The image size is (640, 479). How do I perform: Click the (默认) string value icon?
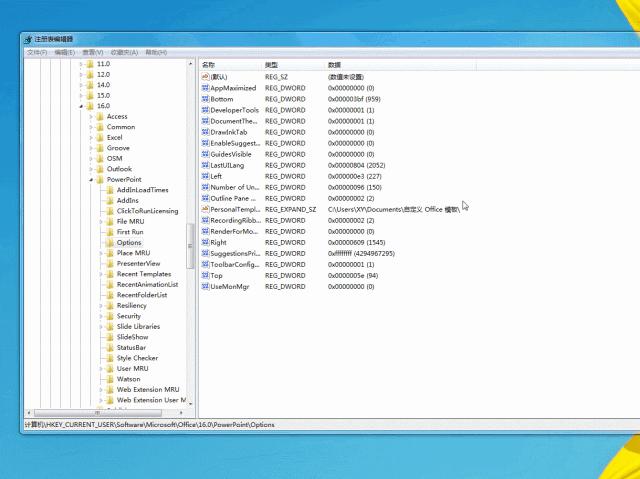click(205, 77)
